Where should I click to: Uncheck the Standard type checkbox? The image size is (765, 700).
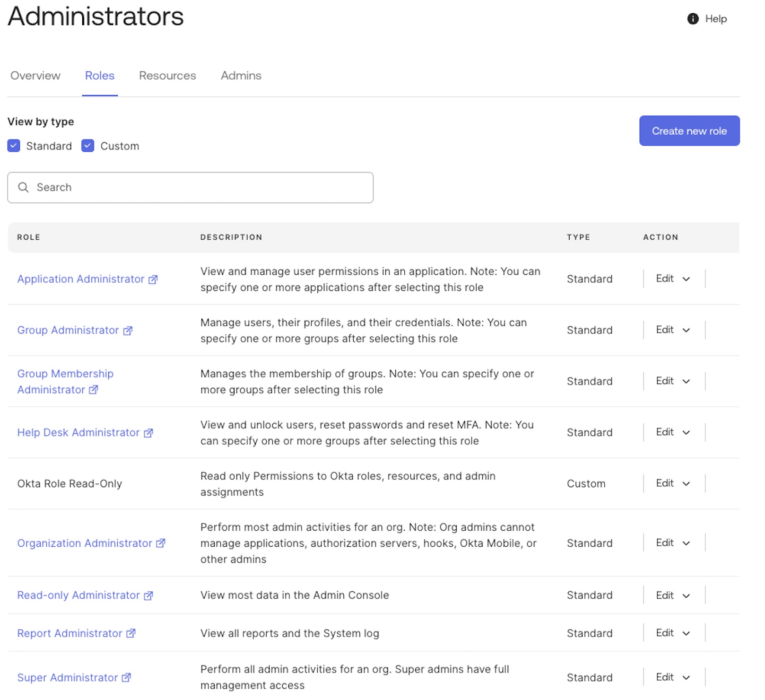(x=14, y=146)
